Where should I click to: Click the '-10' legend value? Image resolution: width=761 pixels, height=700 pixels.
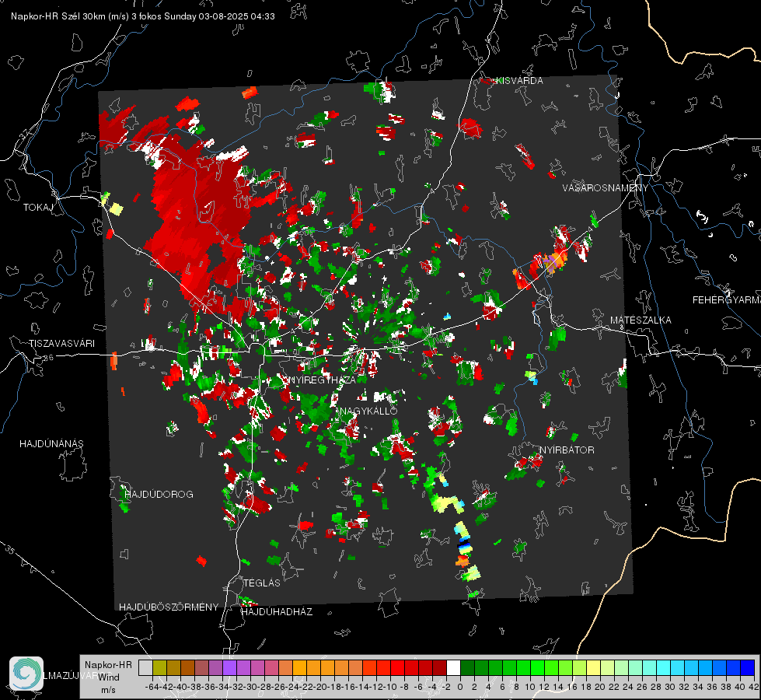point(389,687)
